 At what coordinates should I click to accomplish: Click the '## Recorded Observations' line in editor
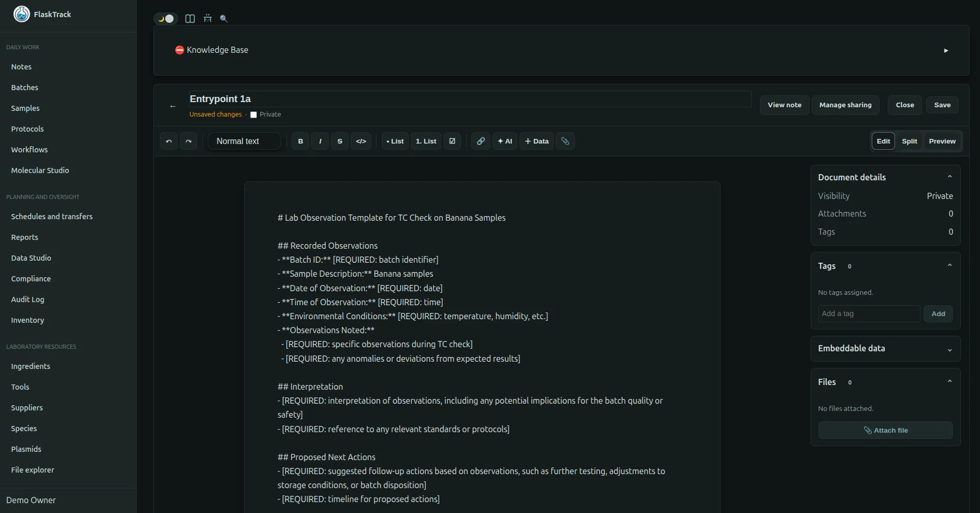click(327, 246)
